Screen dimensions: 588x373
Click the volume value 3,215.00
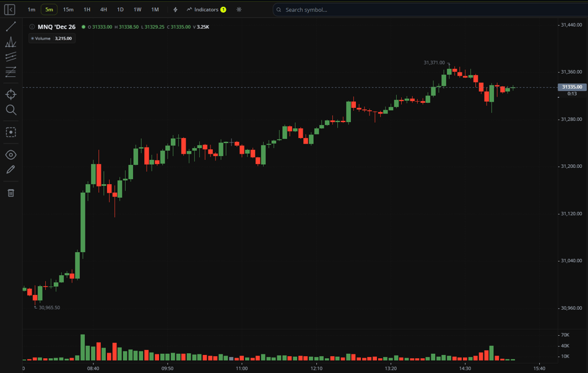click(x=63, y=38)
